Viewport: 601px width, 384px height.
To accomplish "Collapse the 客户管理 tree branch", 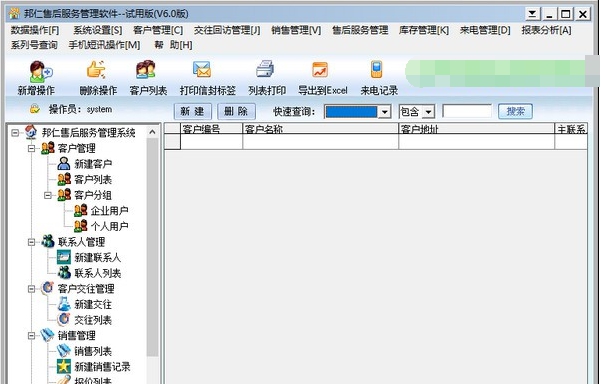I will (x=31, y=148).
